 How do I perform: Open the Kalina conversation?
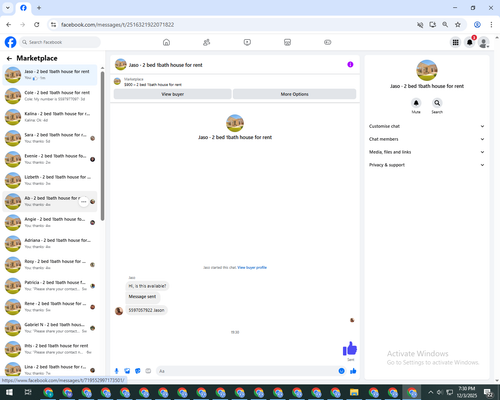[x=50, y=117]
